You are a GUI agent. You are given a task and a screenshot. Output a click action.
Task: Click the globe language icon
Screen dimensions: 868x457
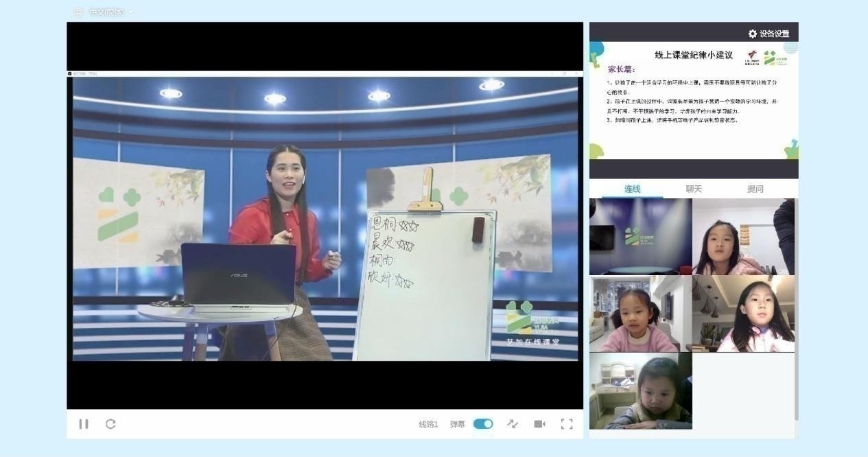(78, 12)
